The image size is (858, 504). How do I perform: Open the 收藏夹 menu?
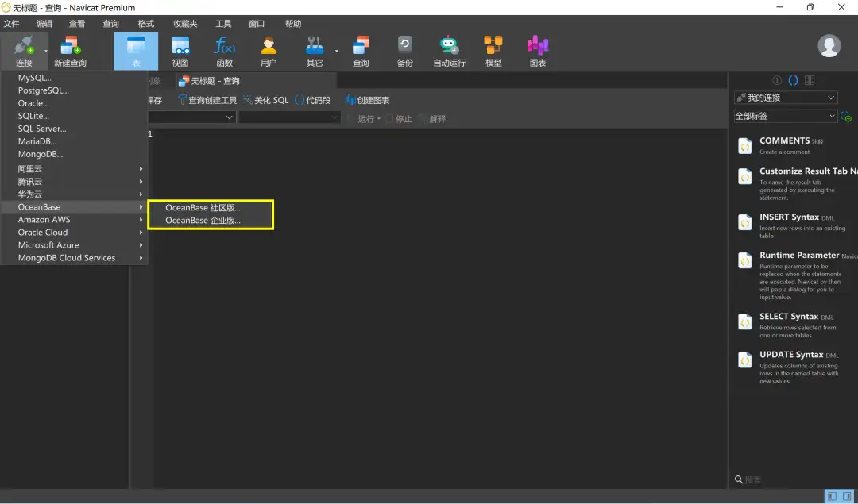point(185,24)
